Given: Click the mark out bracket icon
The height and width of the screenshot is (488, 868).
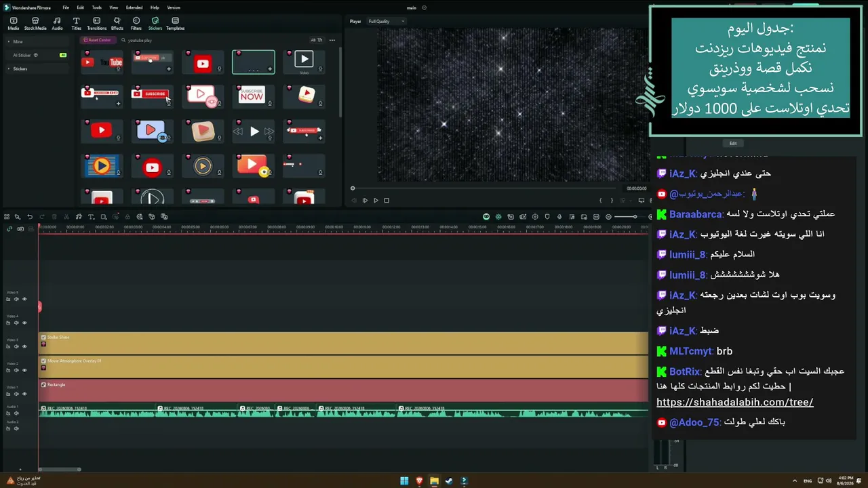Looking at the screenshot, I should pos(611,201).
